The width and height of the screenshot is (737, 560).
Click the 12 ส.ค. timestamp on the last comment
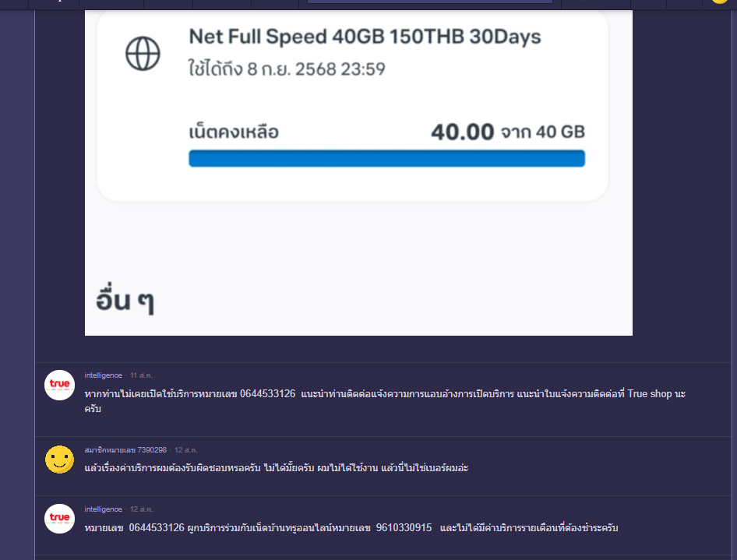[x=142, y=509]
